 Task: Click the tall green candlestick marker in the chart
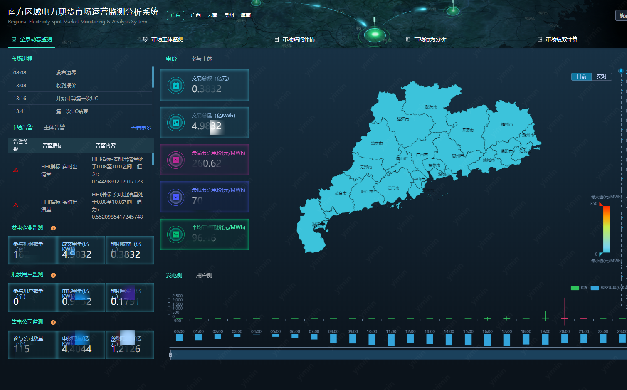tap(545, 316)
